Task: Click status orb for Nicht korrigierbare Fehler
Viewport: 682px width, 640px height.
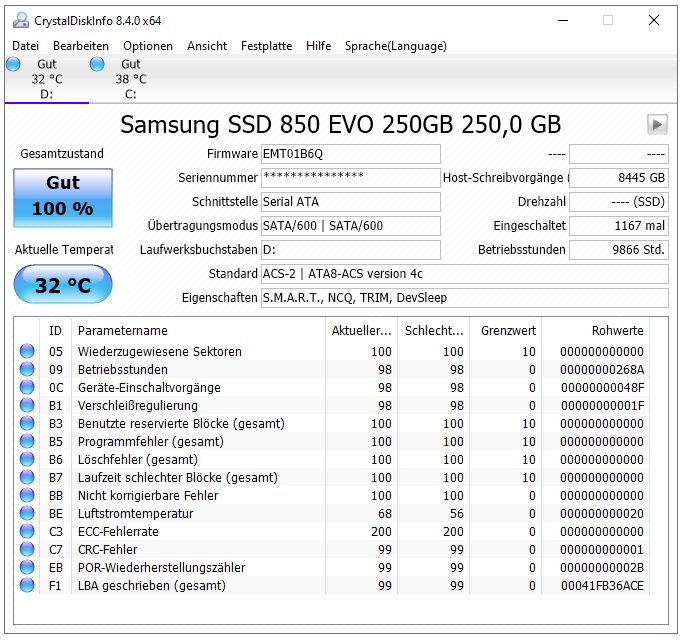Action: [x=27, y=495]
